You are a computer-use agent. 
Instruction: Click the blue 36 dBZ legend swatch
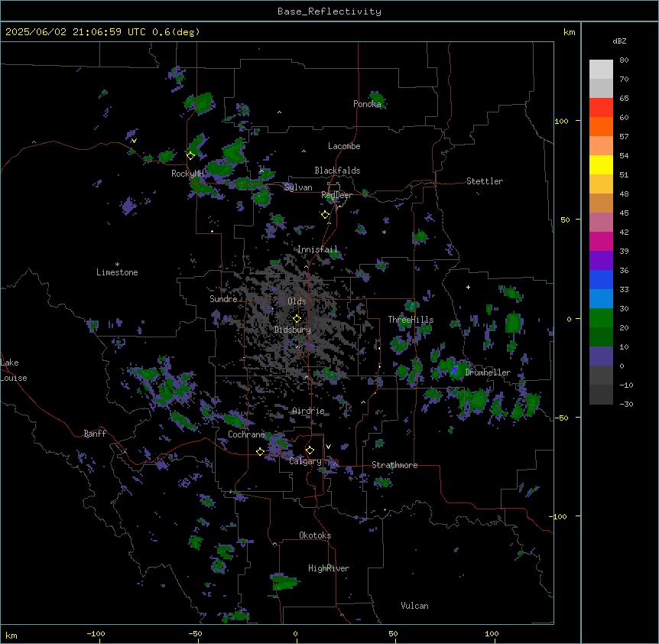pos(601,279)
